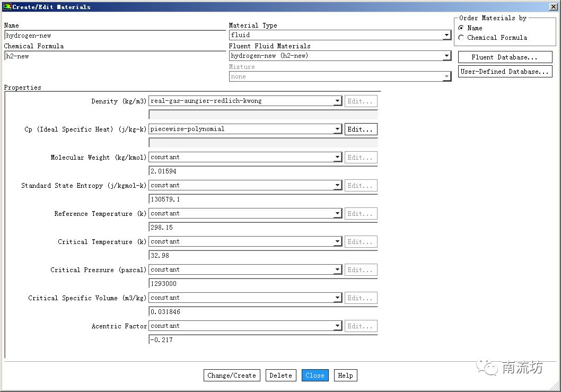This screenshot has width=561, height=392.
Task: Open the User-Defined Database
Action: tap(505, 72)
